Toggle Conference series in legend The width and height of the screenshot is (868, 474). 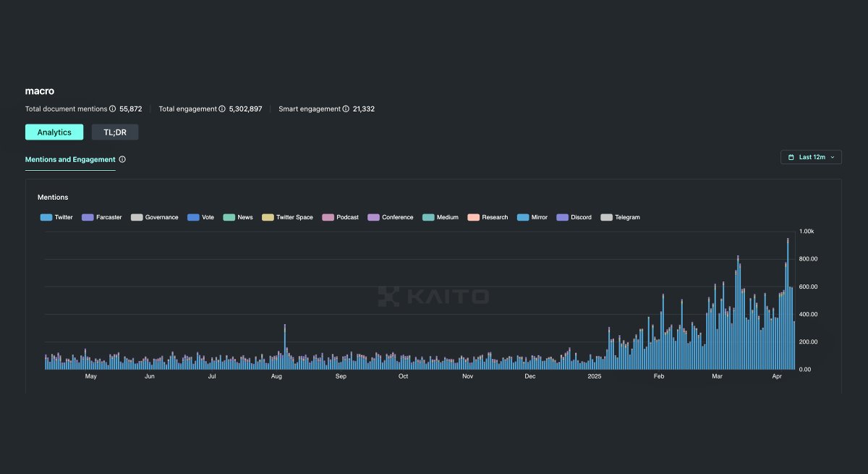click(x=391, y=217)
